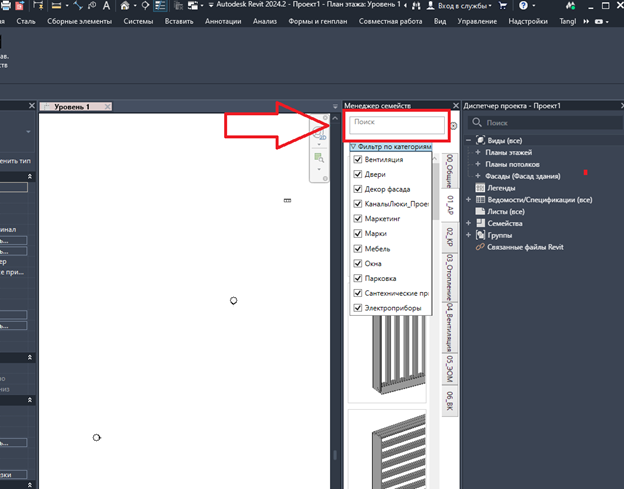This screenshot has height=489, width=624.
Task: Click the Close Inactive Views icon
Action: pyautogui.click(x=179, y=6)
